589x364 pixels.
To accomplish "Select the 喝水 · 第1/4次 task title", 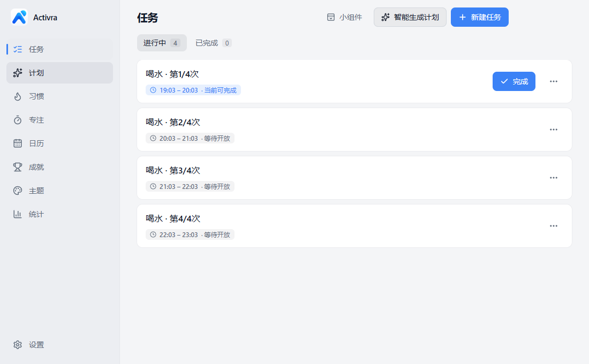I will [x=172, y=74].
